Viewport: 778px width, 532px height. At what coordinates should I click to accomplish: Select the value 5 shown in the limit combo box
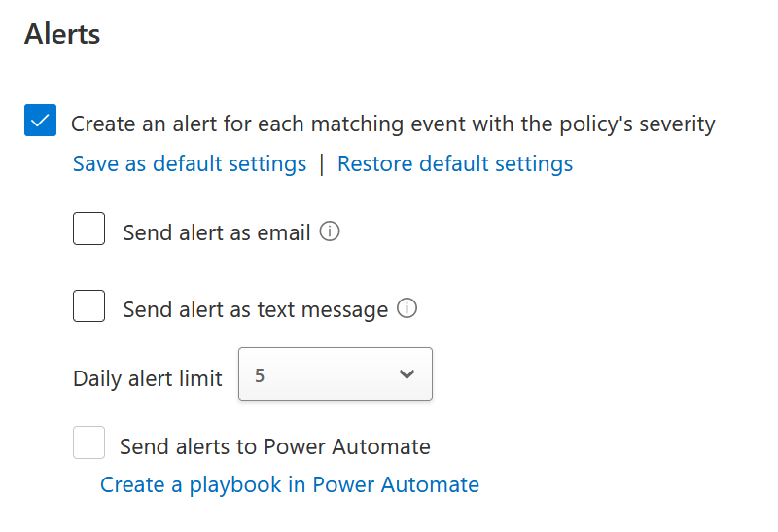(260, 375)
